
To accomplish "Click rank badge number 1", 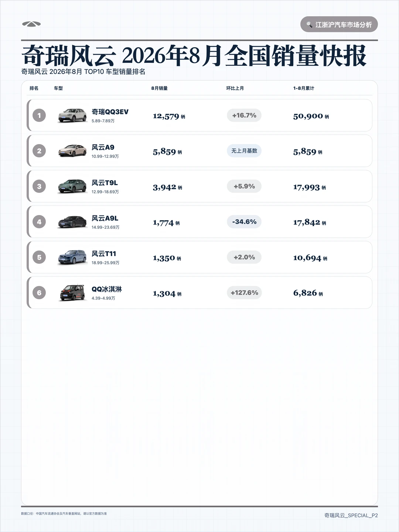I will tap(39, 115).
